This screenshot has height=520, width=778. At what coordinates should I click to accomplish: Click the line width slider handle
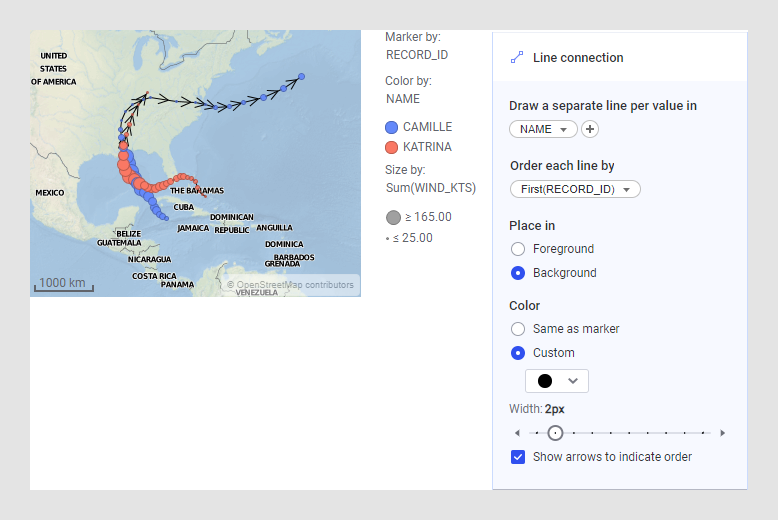(x=555, y=433)
